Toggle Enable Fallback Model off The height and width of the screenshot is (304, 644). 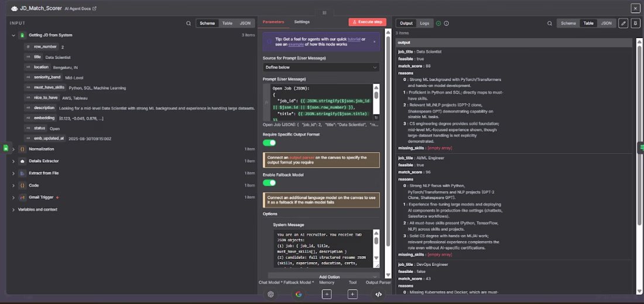tap(269, 182)
